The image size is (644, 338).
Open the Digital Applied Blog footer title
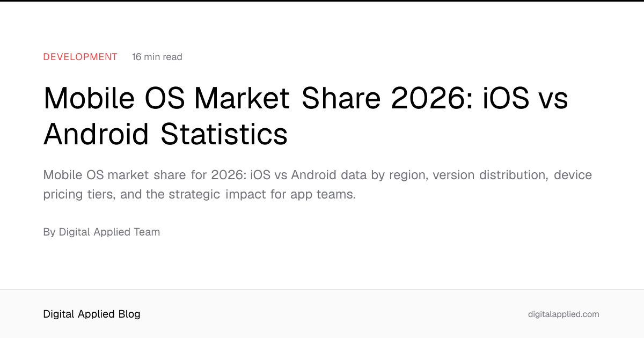[x=92, y=314]
